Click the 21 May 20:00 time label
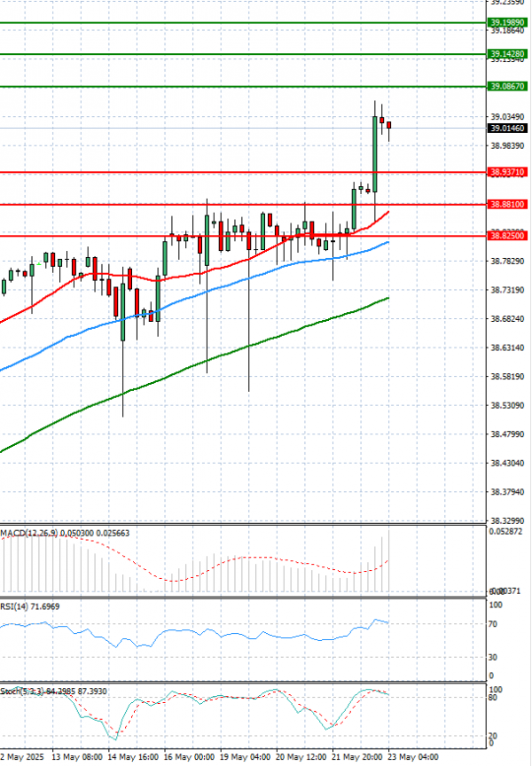 pyautogui.click(x=357, y=757)
